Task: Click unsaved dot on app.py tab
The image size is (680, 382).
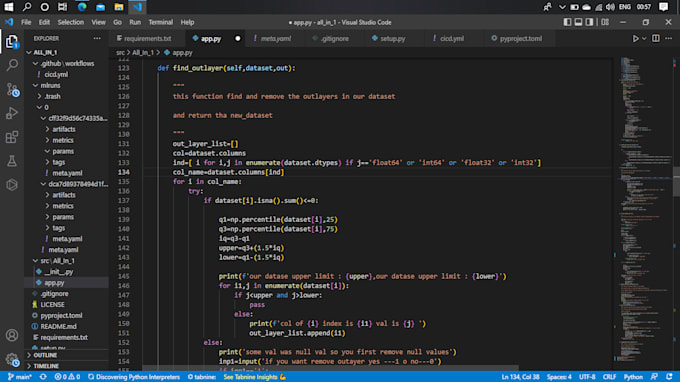Action: tap(238, 39)
